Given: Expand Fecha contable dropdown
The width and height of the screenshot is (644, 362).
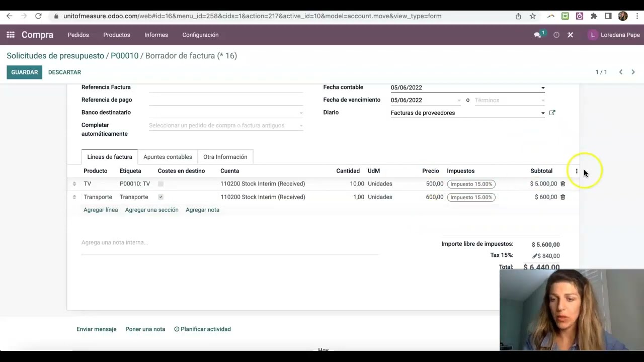Looking at the screenshot, I should (543, 88).
